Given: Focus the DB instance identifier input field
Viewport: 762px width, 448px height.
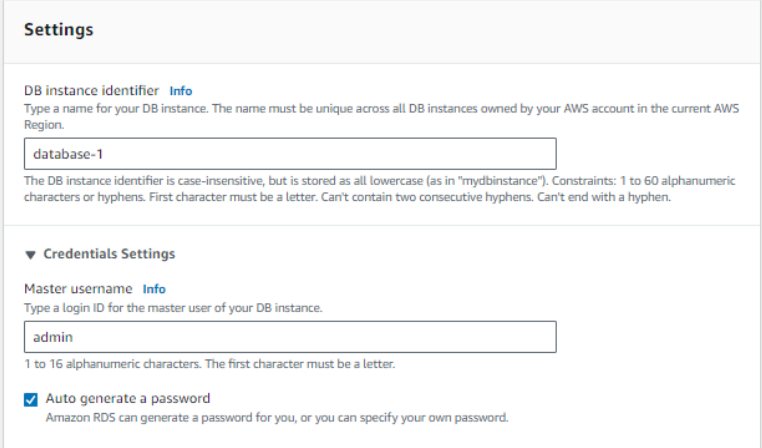Looking at the screenshot, I should click(x=290, y=153).
